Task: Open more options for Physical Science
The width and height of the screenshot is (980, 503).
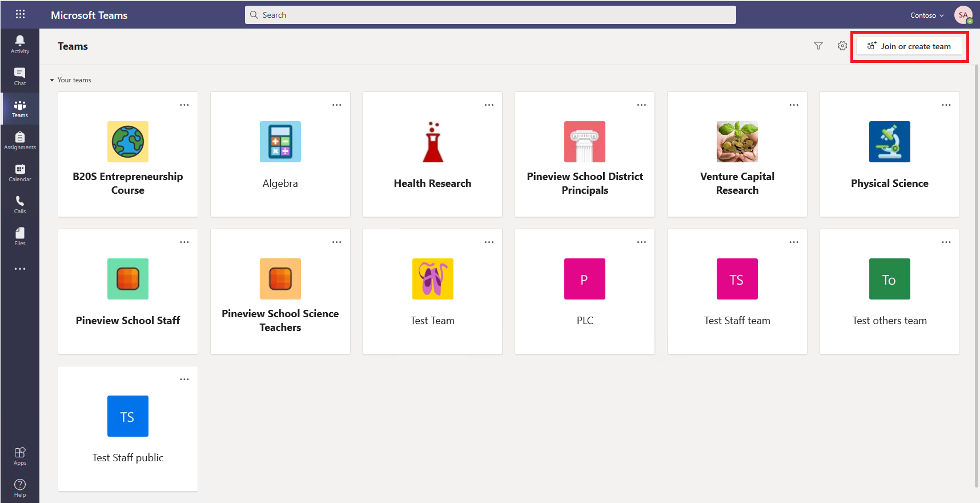Action: [x=946, y=105]
